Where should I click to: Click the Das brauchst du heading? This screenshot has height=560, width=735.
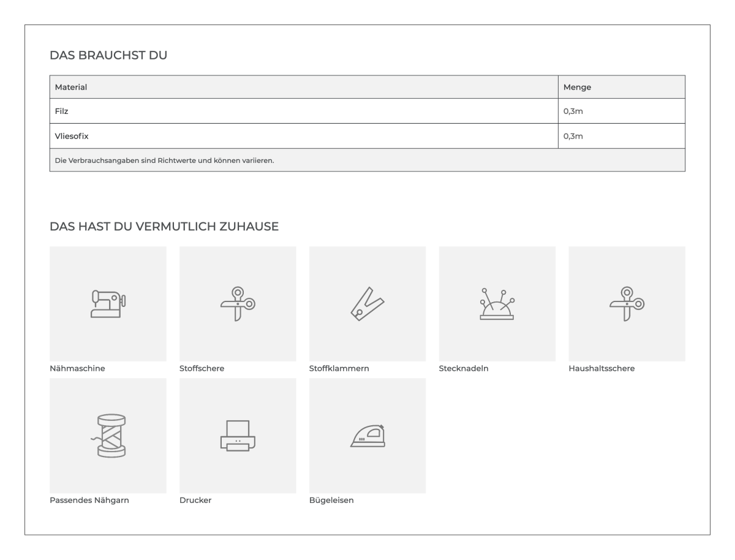coord(108,55)
